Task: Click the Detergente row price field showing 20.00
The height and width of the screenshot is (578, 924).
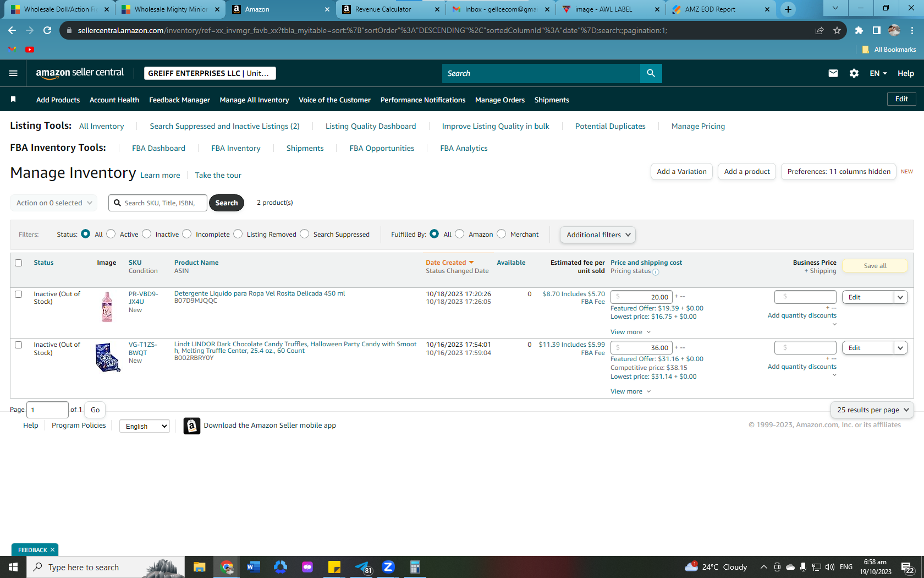Action: pos(641,297)
